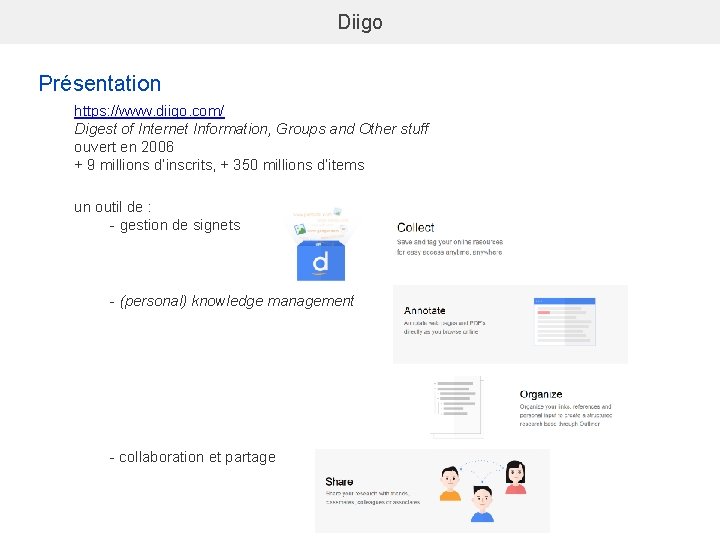Click the 'Annotate' heading
720x540 pixels.
425,310
